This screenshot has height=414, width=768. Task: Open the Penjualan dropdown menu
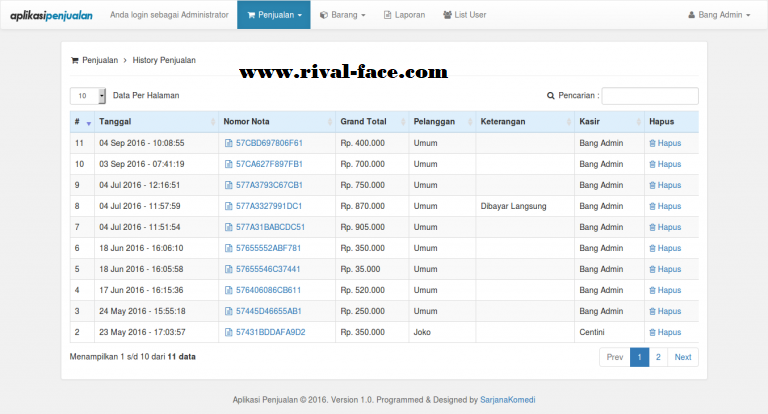(274, 15)
